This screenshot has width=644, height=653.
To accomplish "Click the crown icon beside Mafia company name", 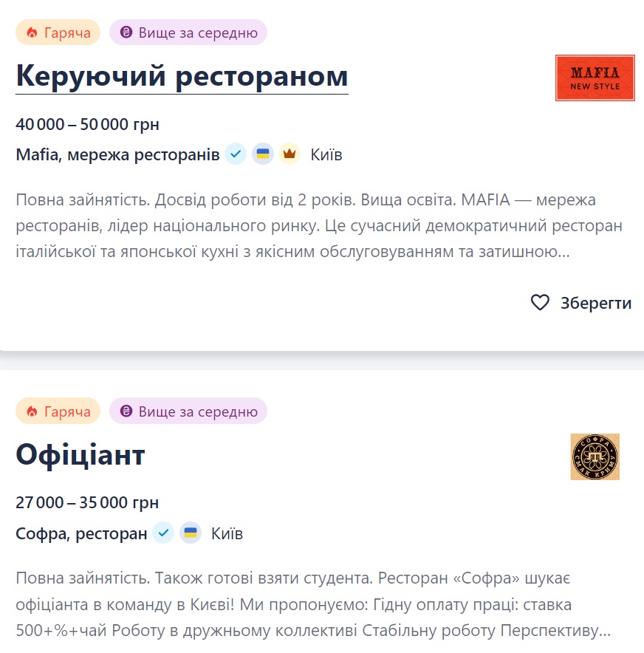I will point(289,154).
